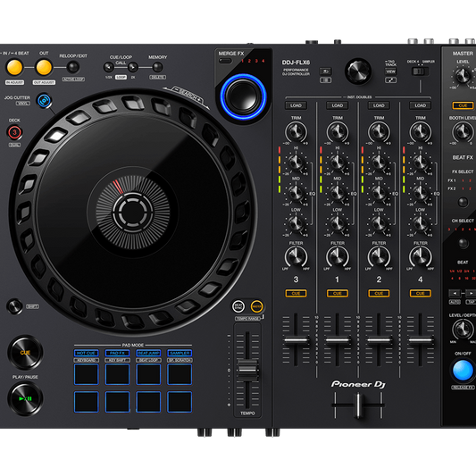Screen dimensions: 476x476
Task: Trigger the lower-row pad in the HOT CUE column
Action: point(87,402)
